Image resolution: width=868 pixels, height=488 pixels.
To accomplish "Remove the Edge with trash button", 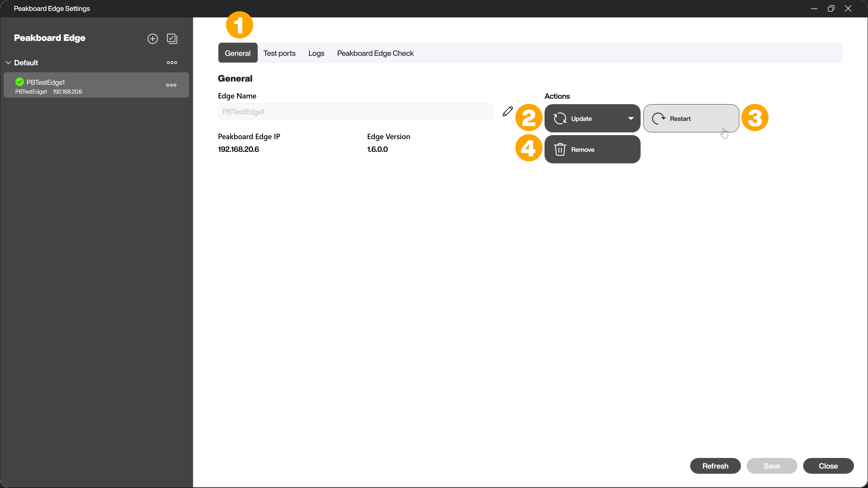I will point(592,149).
